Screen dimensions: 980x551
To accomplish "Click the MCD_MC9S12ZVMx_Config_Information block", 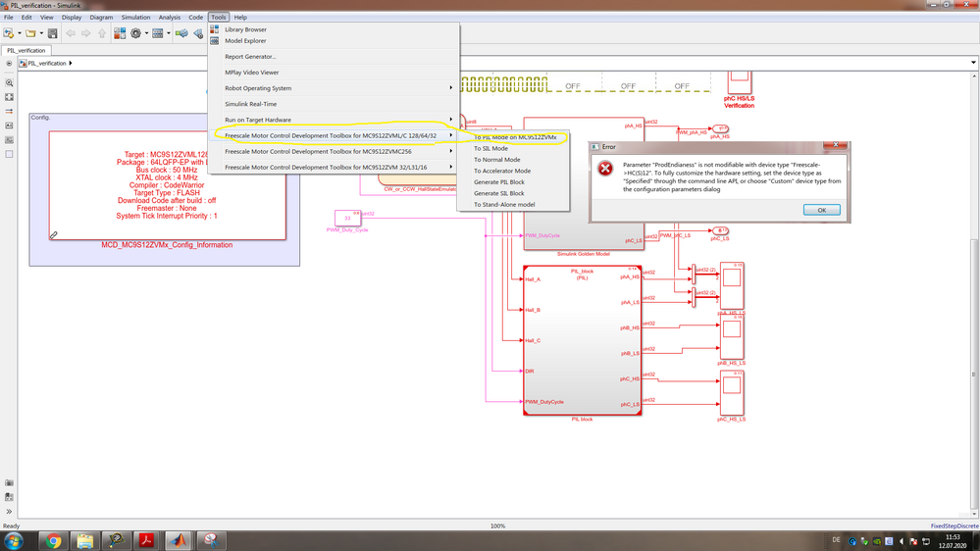I will 168,185.
